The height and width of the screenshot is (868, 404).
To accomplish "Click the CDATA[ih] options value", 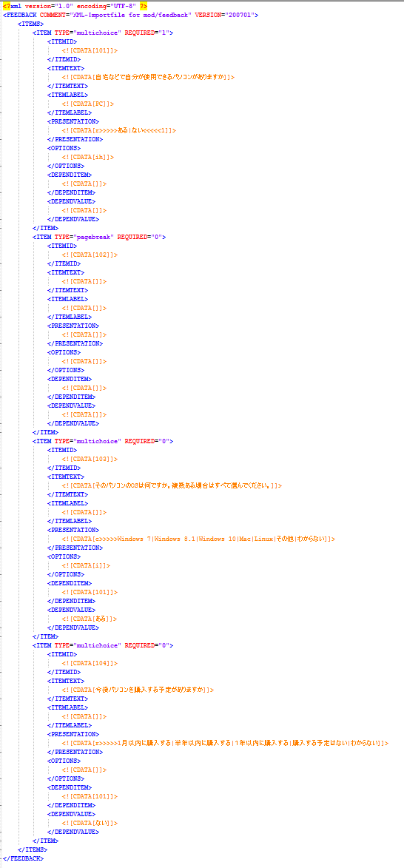I will 88,157.
